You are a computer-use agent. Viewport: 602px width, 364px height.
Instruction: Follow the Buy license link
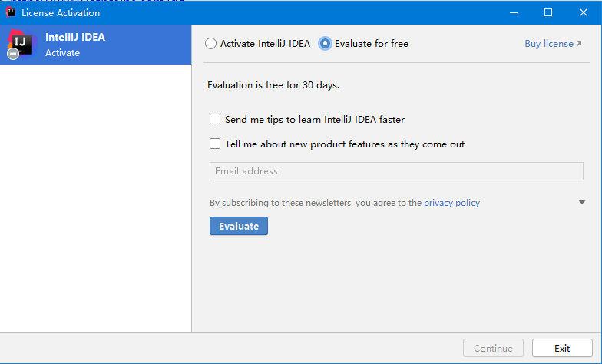548,44
